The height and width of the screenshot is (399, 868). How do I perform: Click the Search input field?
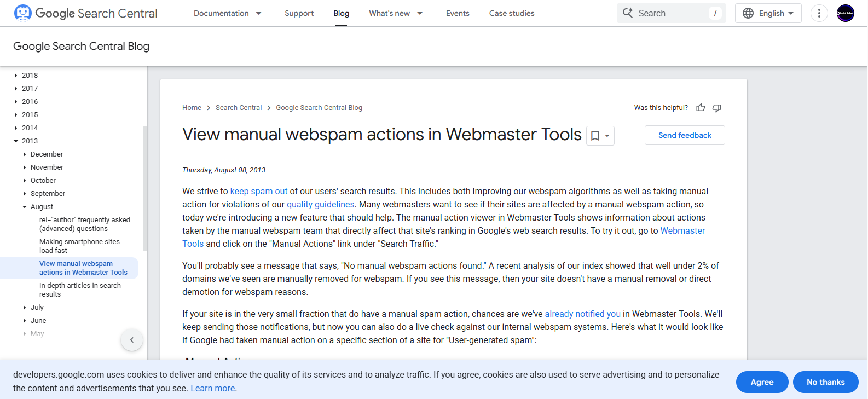coord(672,13)
